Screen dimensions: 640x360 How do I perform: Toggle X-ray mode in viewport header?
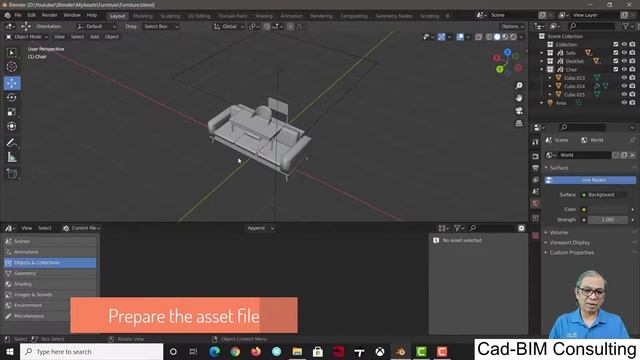coord(478,37)
